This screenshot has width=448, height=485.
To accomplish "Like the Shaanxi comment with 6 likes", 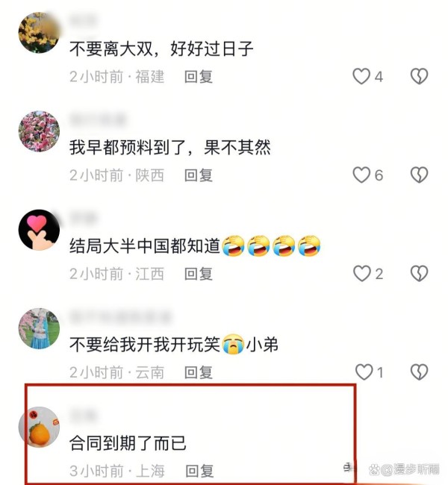I will coord(361,175).
